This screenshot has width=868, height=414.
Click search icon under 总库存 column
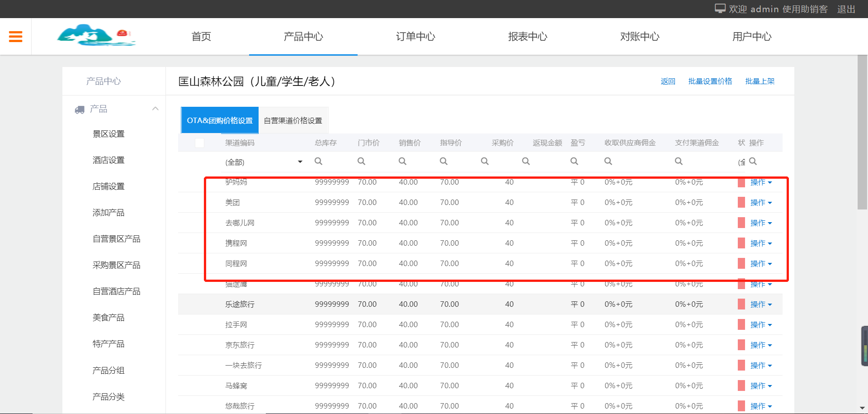pyautogui.click(x=318, y=161)
